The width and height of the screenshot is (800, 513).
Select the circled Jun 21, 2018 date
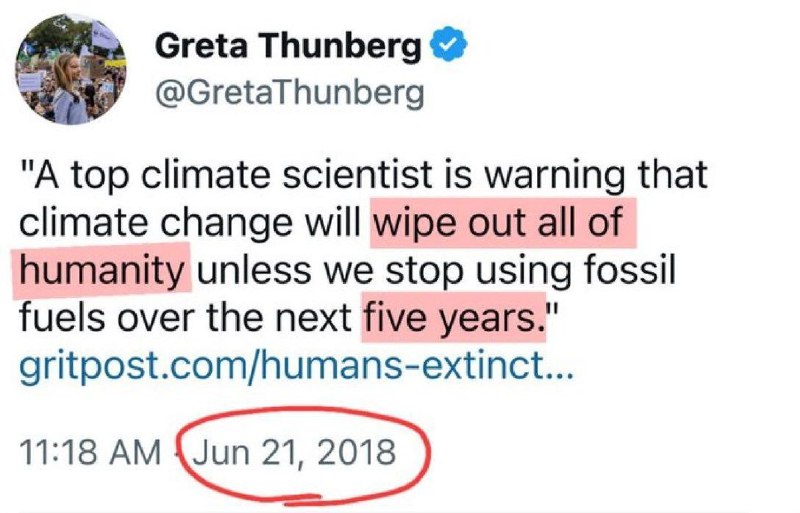pos(294,452)
